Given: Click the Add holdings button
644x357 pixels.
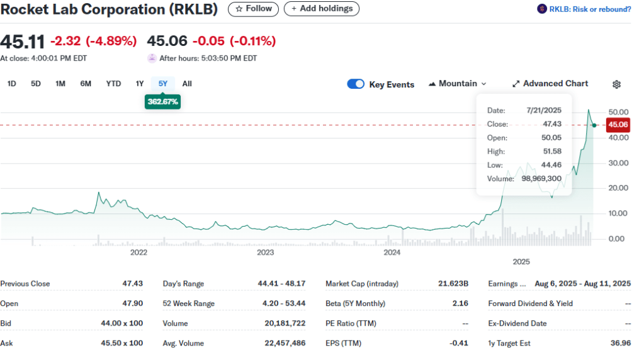Looking at the screenshot, I should point(322,9).
